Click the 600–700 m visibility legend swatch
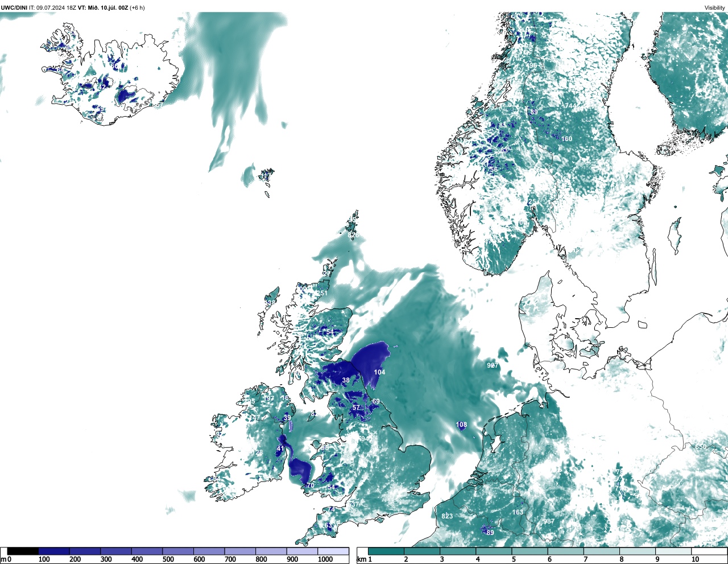This screenshot has height=564, width=728. (x=209, y=551)
